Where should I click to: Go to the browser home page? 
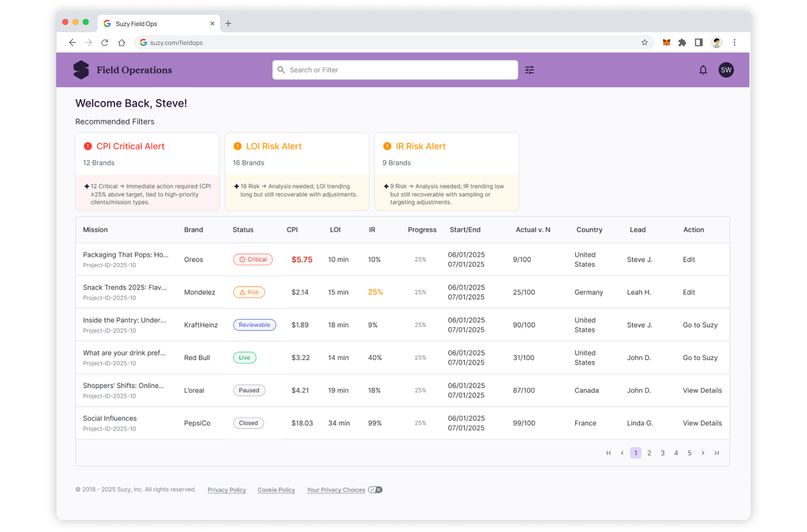[122, 42]
